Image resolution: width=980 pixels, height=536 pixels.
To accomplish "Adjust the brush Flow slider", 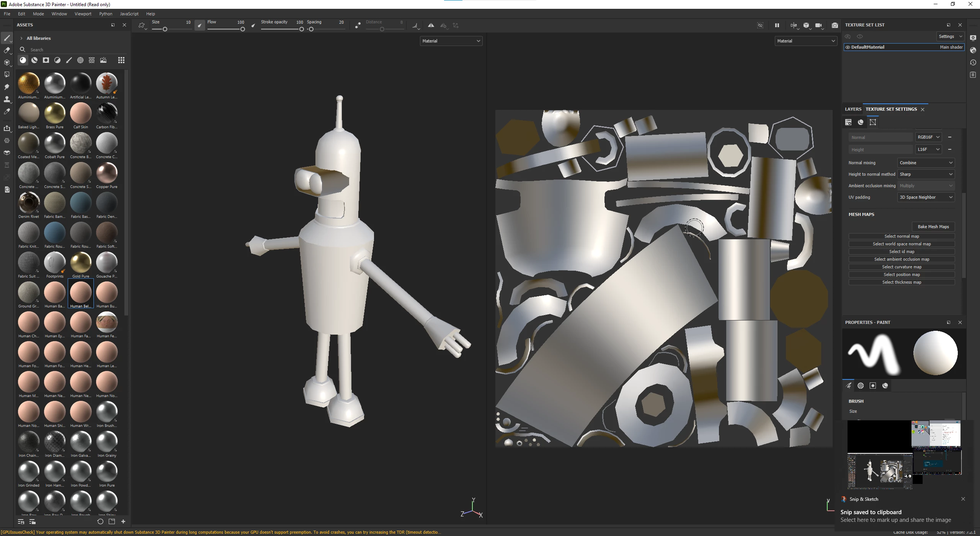I will (226, 29).
